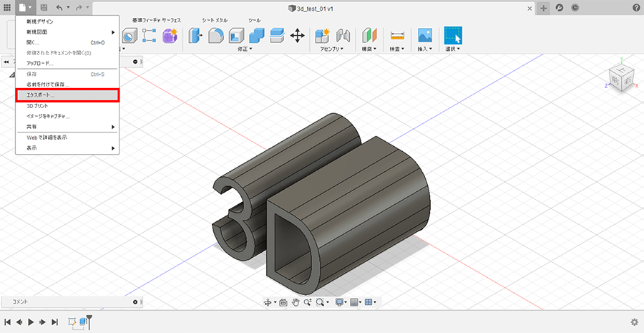Activate the Select tool icon
This screenshot has width=644, height=333.
pos(453,35)
